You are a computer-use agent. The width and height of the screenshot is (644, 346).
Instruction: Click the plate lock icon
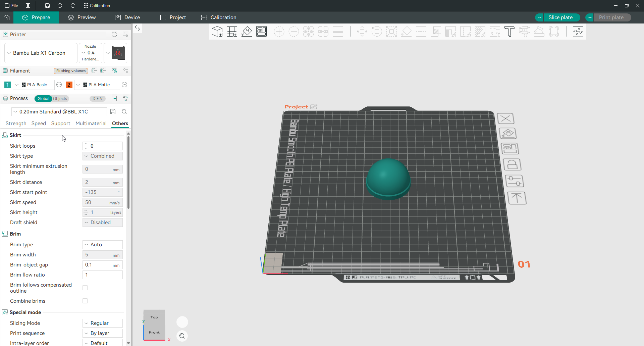point(512,164)
